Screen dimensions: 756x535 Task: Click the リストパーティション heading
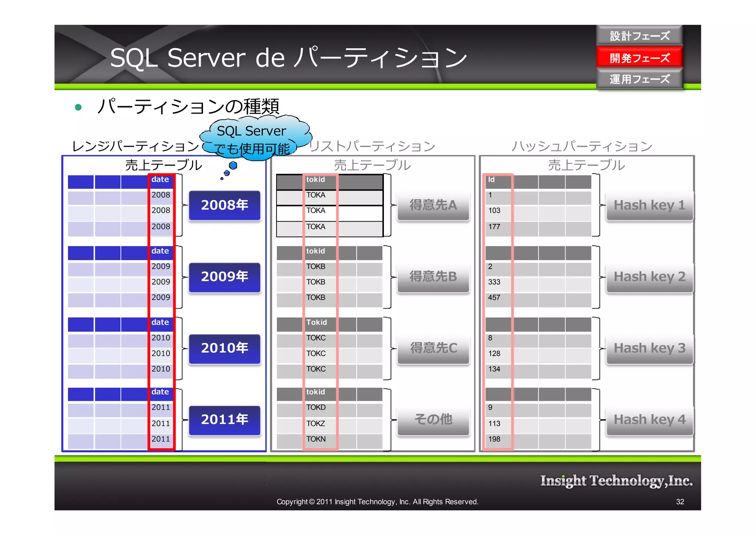click(372, 146)
